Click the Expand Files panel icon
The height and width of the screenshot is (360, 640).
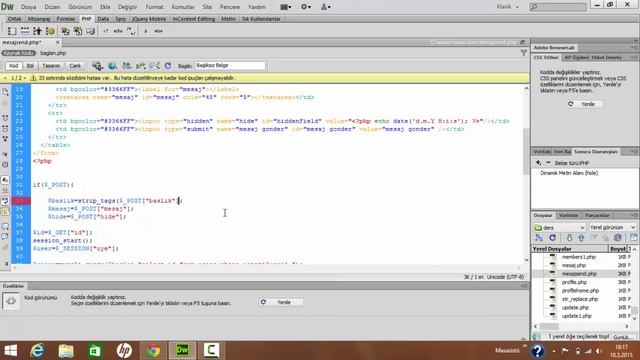coord(633,238)
